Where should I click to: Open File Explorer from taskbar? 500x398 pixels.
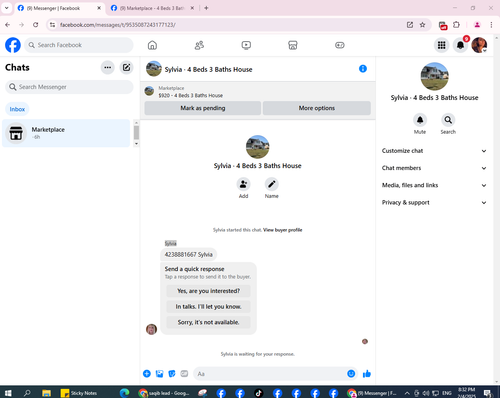pos(46,393)
